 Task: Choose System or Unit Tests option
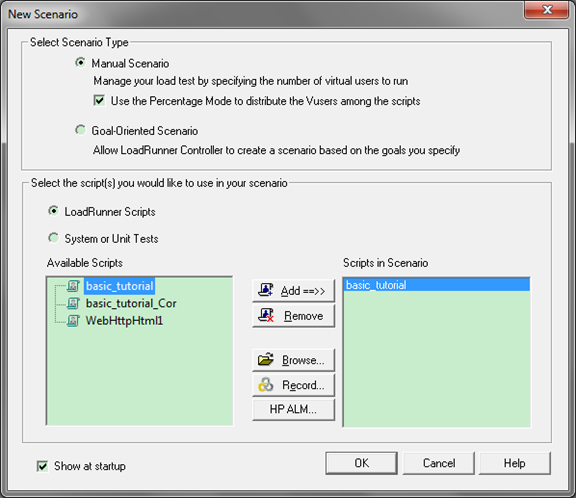[x=54, y=238]
